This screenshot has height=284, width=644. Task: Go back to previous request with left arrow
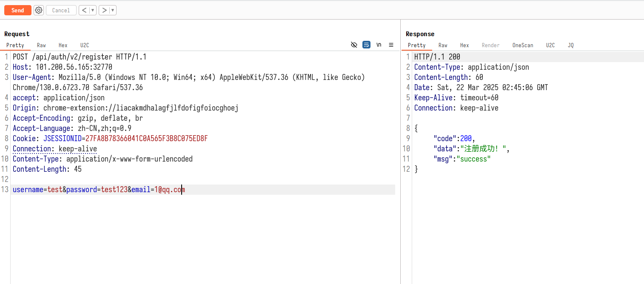(x=84, y=10)
